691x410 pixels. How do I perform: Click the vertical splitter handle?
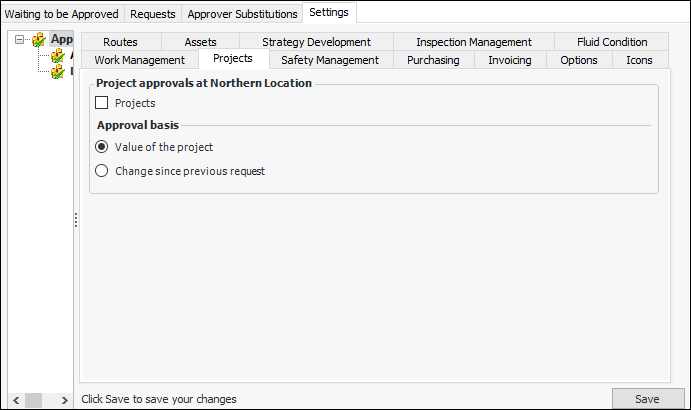point(75,220)
